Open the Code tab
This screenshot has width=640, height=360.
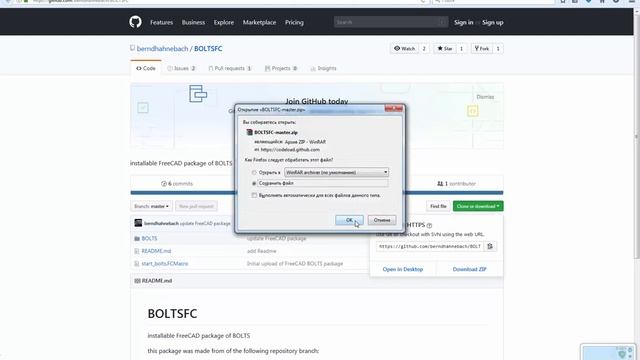click(146, 68)
